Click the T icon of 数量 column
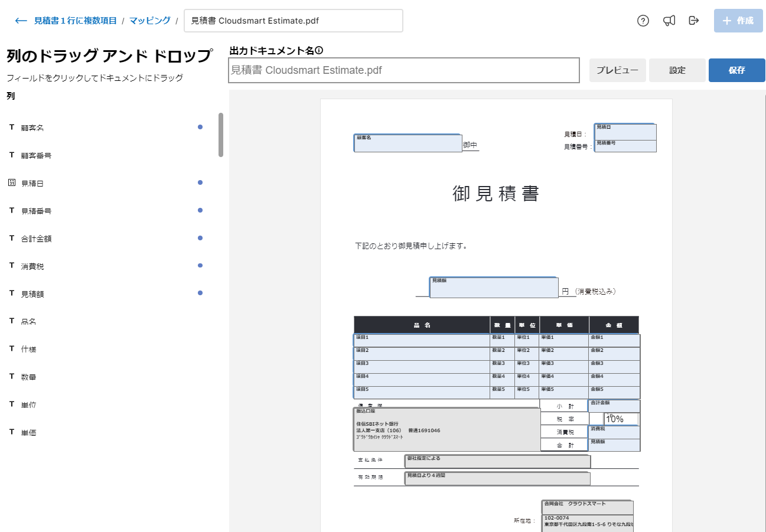 coord(11,376)
